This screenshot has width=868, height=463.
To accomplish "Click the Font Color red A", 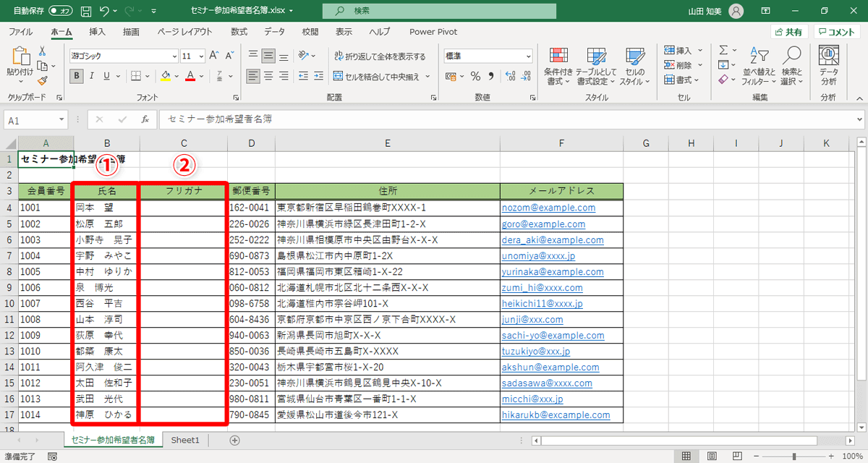I will click(x=190, y=76).
